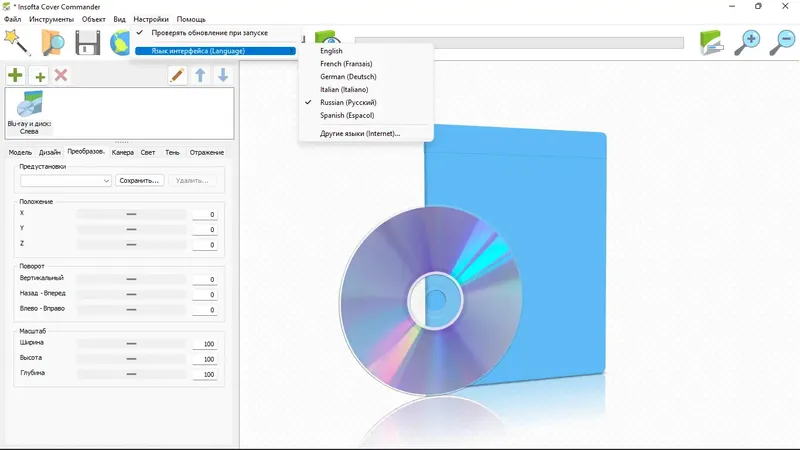Switch to the Отражение tab
The image size is (800, 450).
click(x=207, y=153)
